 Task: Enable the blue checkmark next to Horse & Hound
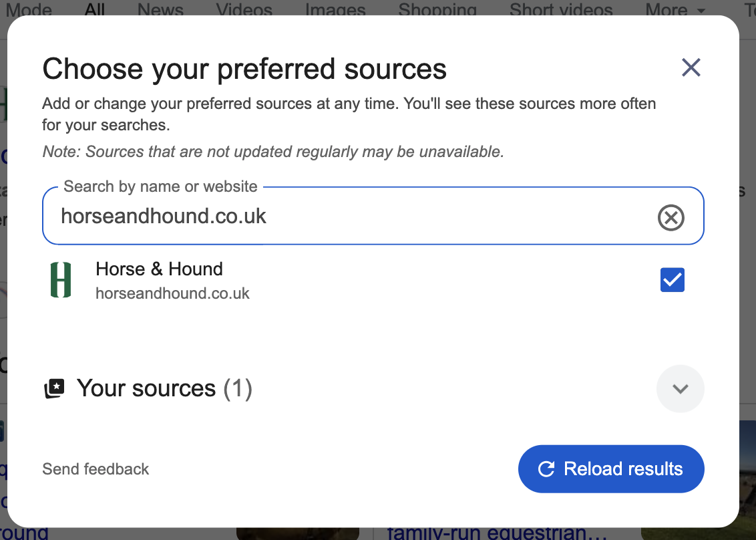(672, 280)
